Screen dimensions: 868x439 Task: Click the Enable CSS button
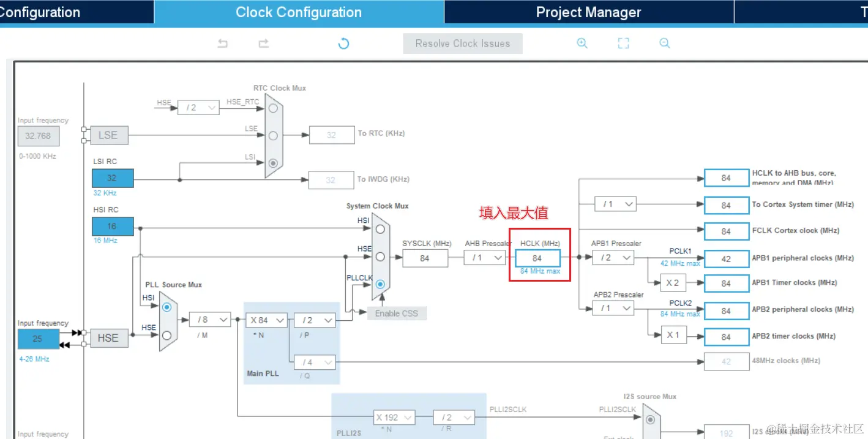397,313
